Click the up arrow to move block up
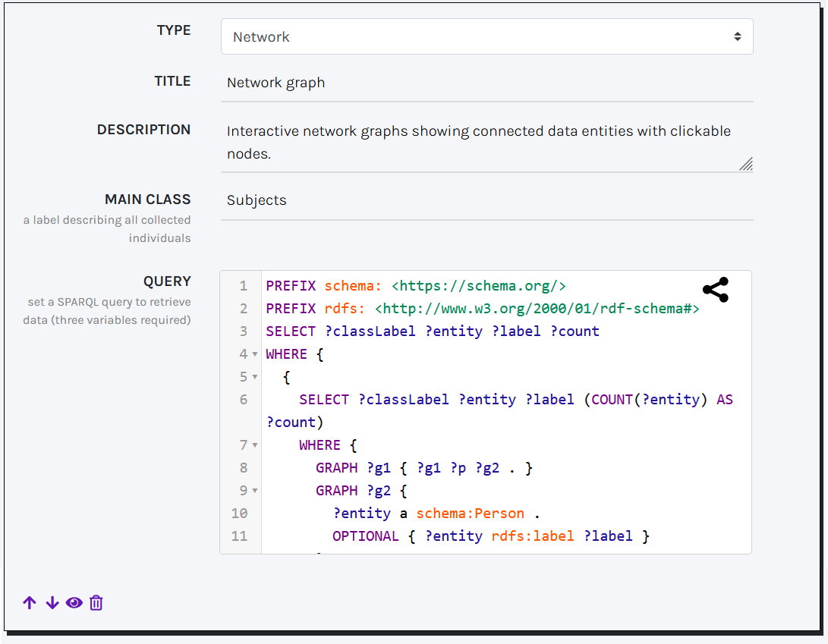This screenshot has height=644, width=828. point(30,603)
